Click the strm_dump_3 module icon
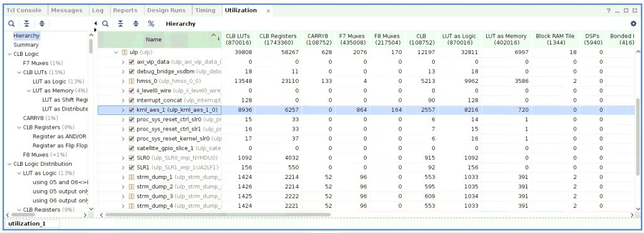This screenshot has width=644, height=233. coord(131,196)
